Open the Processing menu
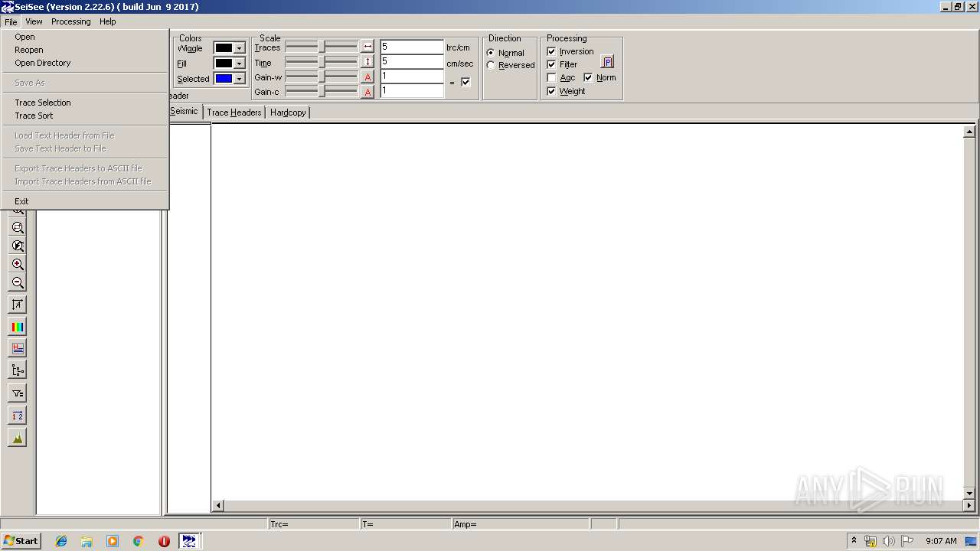This screenshot has height=551, width=980. click(x=71, y=21)
